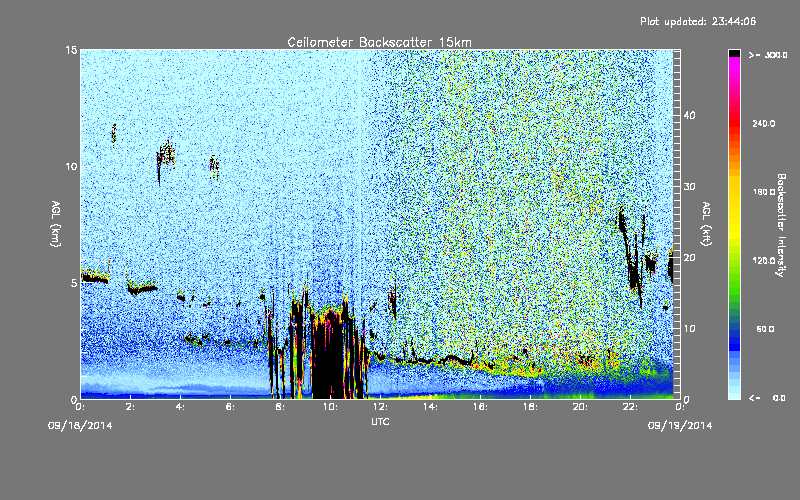
Task: Click the "<= 0.0" colorbar label
Action: [767, 398]
